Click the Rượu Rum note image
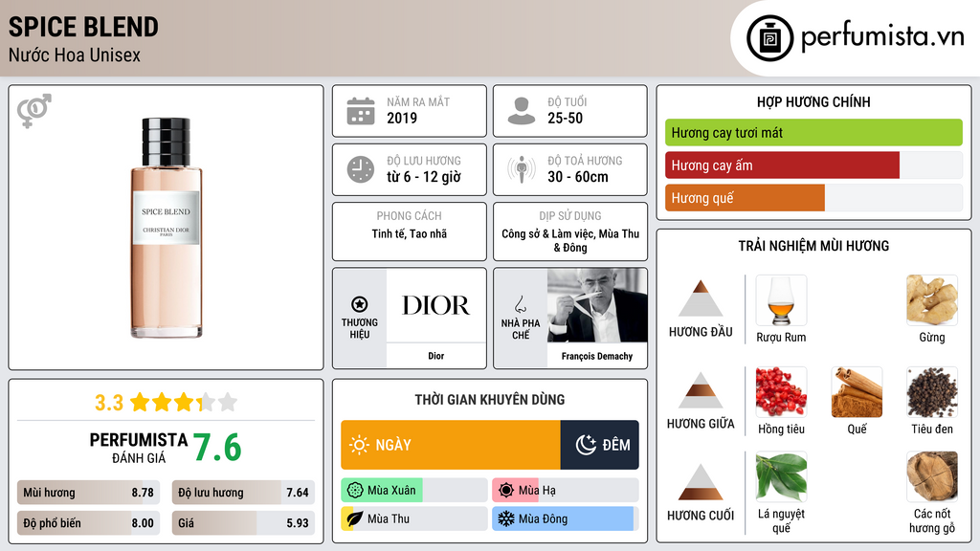 (x=781, y=300)
